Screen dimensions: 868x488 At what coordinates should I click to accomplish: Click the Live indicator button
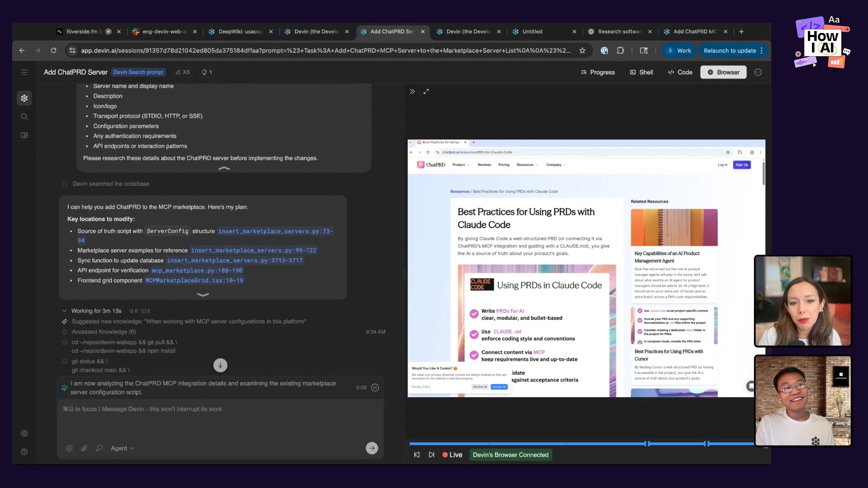pos(452,455)
